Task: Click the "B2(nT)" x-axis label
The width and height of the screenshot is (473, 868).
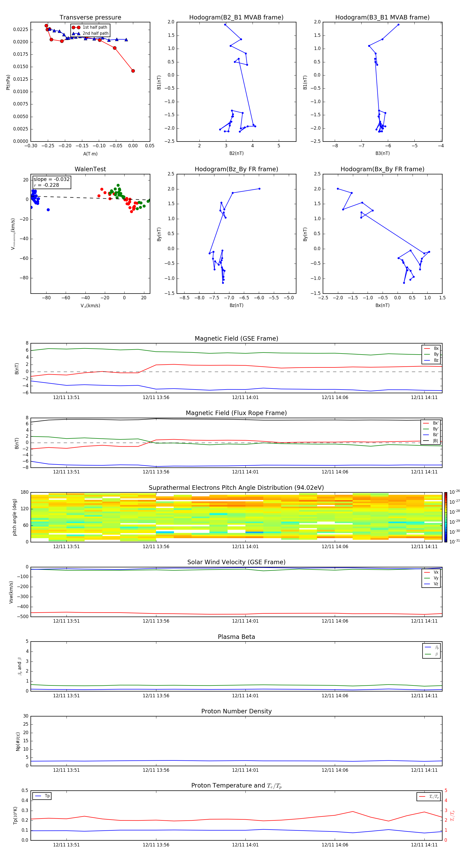Action: pyautogui.click(x=236, y=153)
